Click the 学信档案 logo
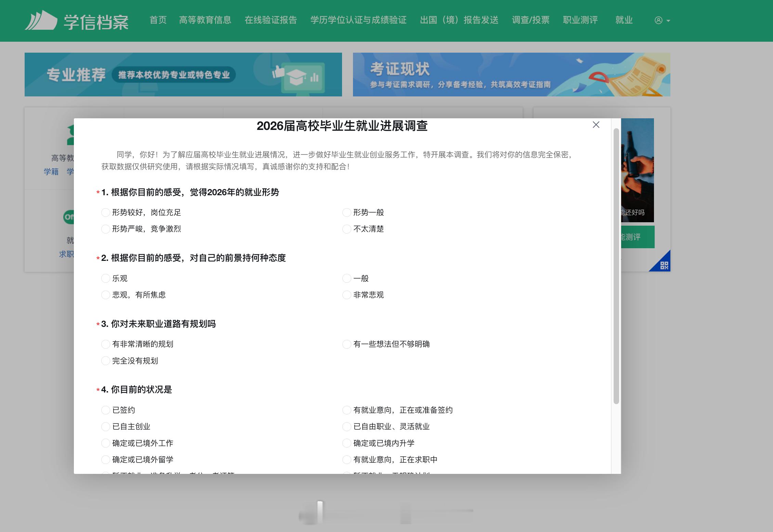 point(77,21)
